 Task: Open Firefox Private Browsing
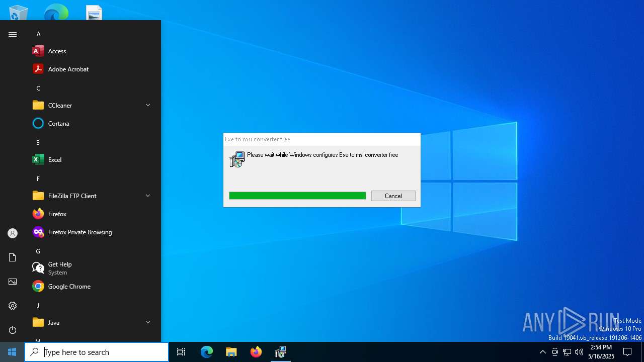pyautogui.click(x=93, y=232)
